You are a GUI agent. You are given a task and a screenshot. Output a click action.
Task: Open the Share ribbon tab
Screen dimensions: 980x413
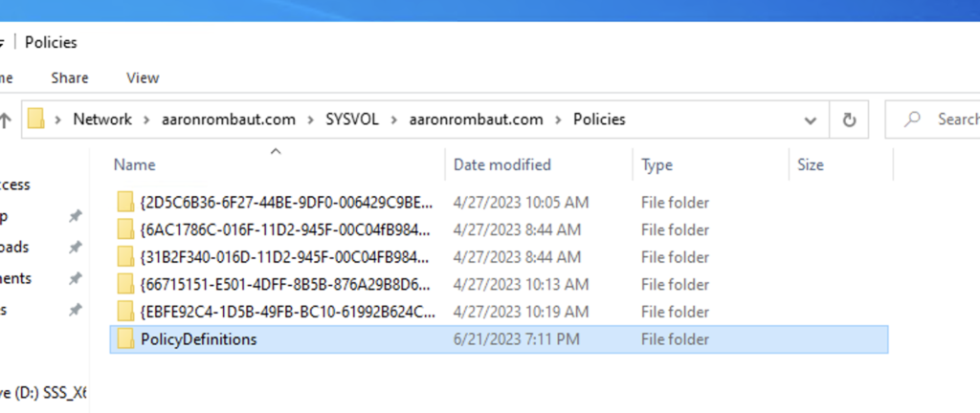coord(70,77)
